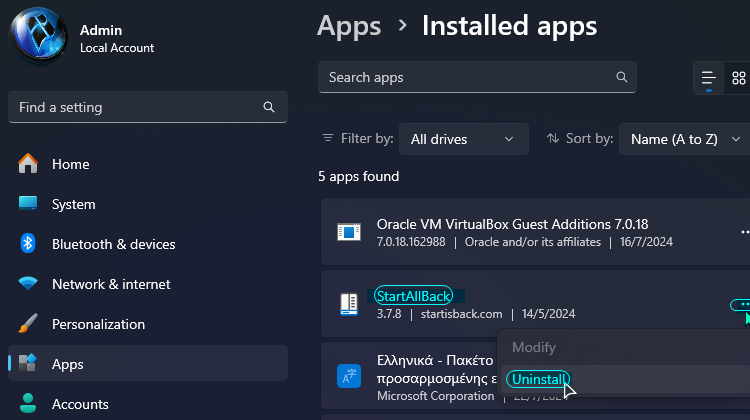Screen dimensions: 750x420
Task: Open more options for VirtualBox Guest Additions
Action: [745, 232]
